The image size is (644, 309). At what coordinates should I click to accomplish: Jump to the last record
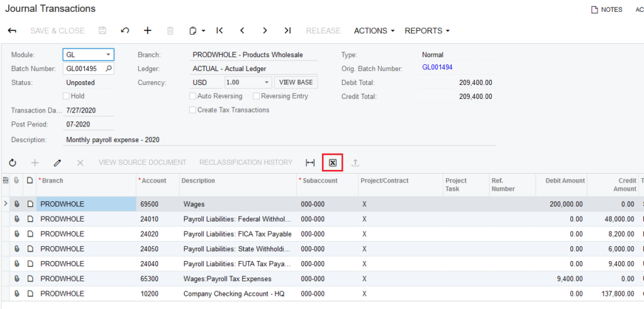[x=287, y=31]
